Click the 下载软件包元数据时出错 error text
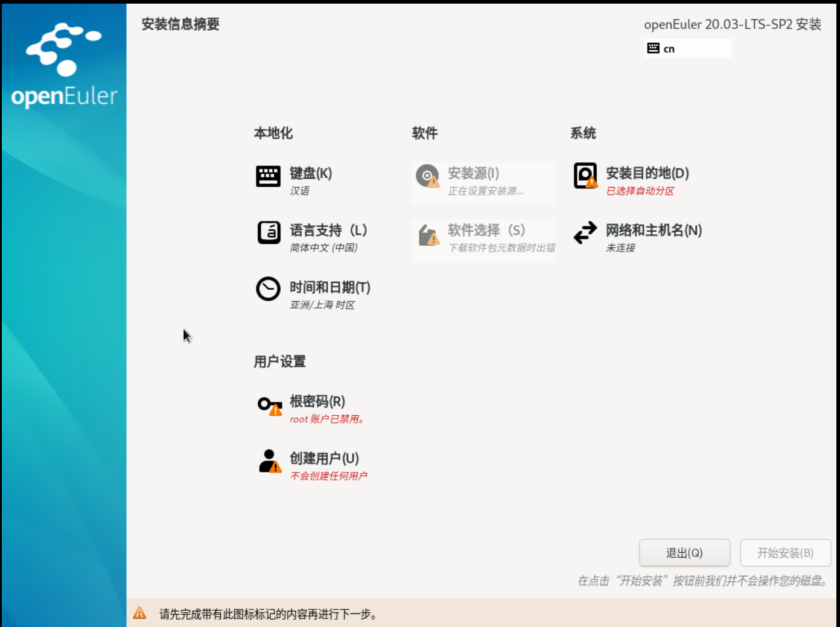 point(501,247)
